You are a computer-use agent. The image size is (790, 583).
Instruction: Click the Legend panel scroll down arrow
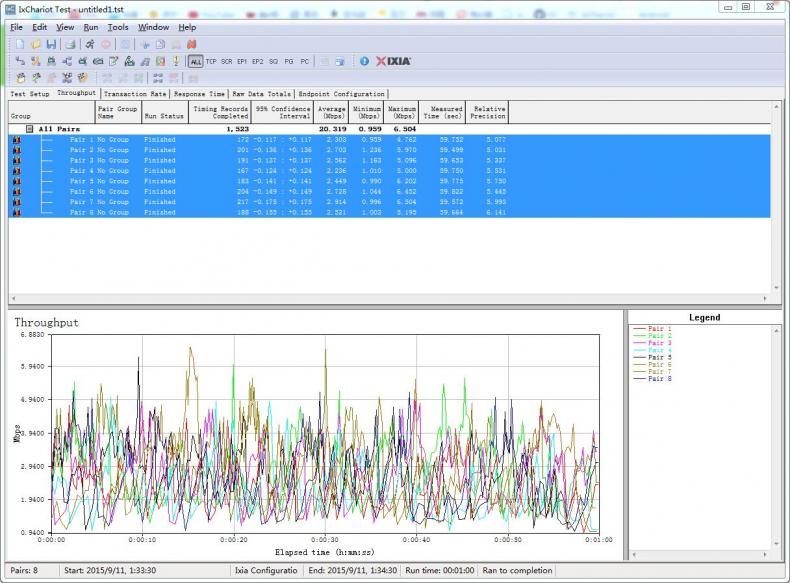[776, 544]
